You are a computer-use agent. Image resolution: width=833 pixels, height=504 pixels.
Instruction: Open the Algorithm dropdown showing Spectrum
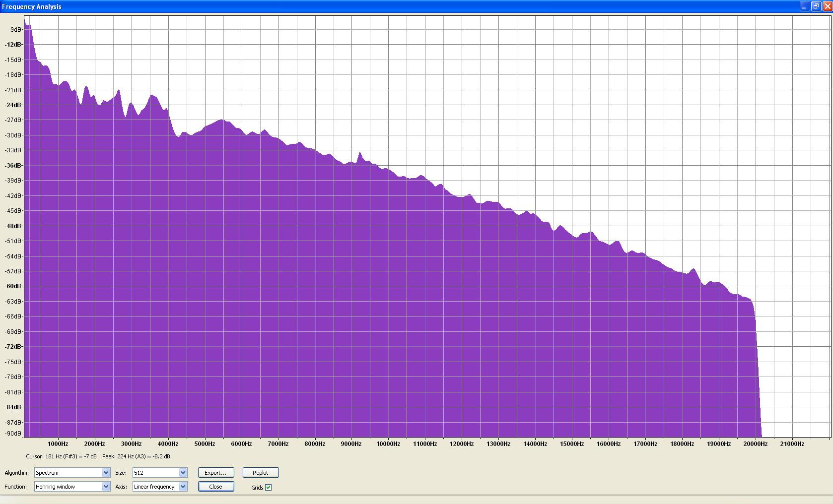[x=72, y=473]
